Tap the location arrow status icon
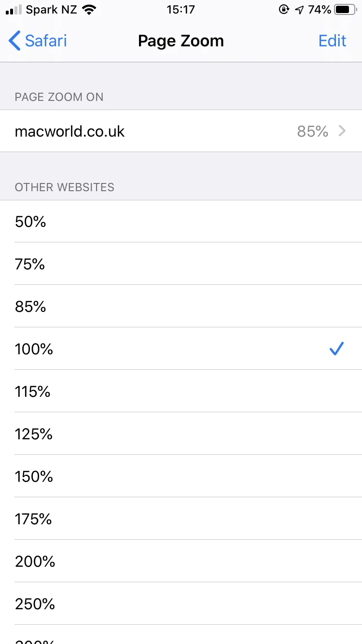The width and height of the screenshot is (362, 644). click(x=299, y=10)
